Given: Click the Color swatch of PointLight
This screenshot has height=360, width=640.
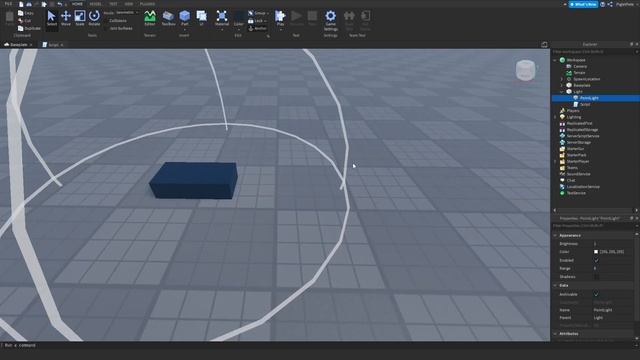Looking at the screenshot, I should click(596, 252).
